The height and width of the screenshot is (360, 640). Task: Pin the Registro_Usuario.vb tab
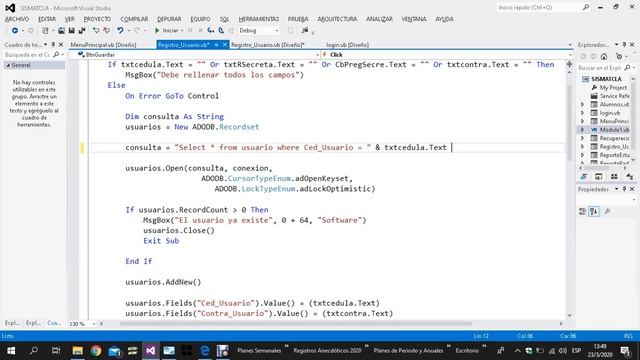pos(216,45)
